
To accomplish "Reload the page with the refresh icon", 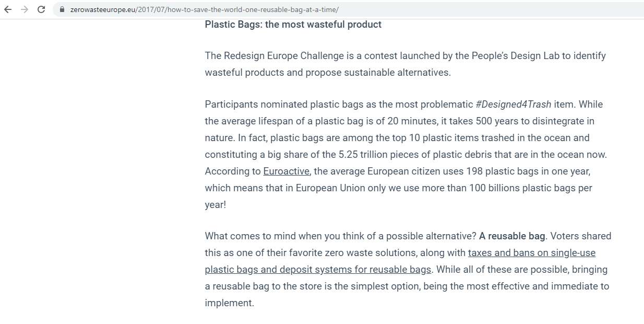I will (42, 9).
